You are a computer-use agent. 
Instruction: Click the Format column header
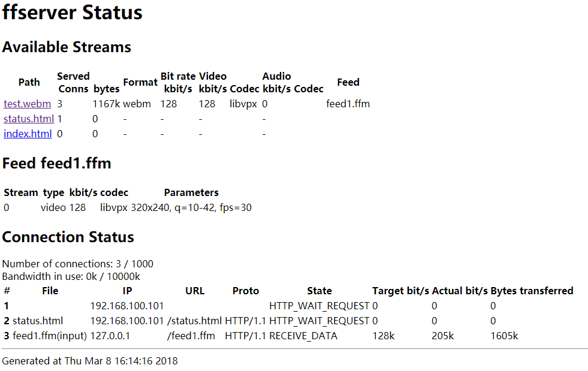(140, 82)
